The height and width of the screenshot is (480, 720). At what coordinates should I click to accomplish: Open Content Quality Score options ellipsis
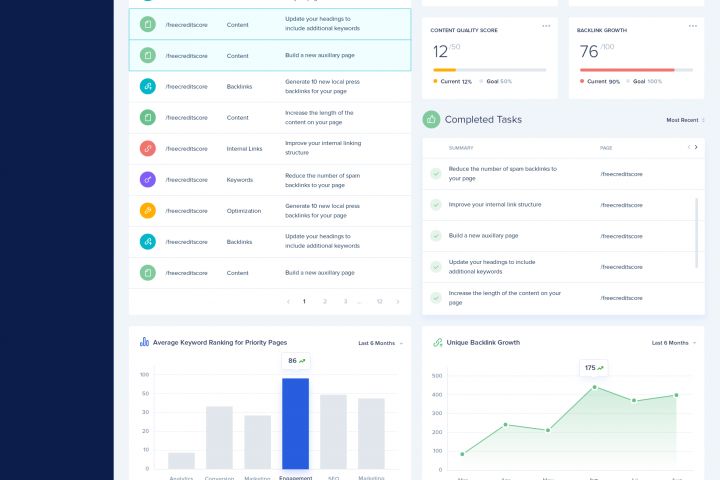point(546,26)
